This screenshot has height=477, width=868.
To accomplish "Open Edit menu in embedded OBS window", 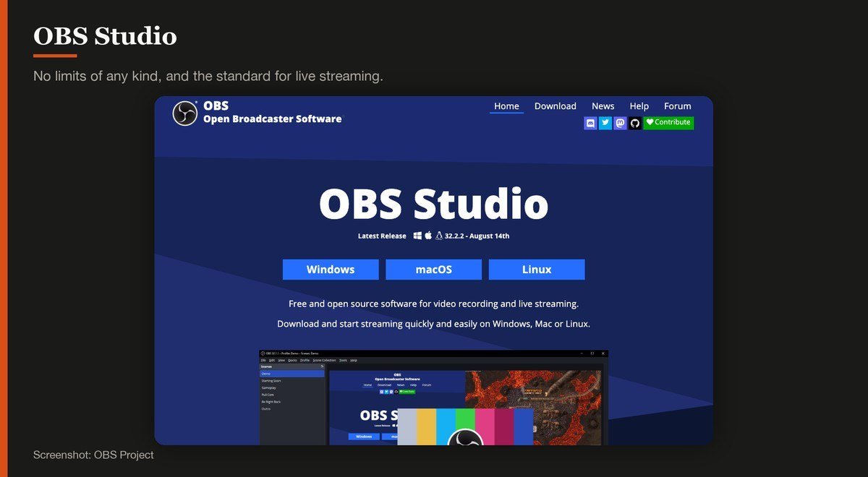I will click(272, 360).
